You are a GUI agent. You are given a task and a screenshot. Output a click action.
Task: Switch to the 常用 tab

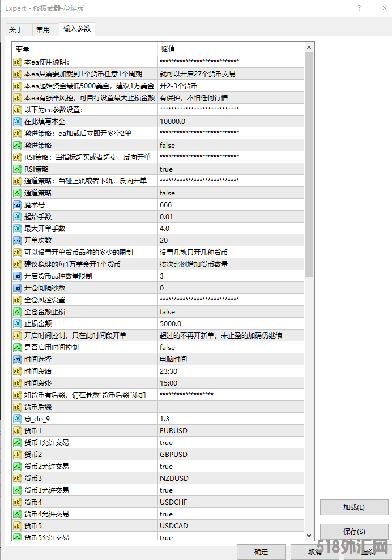[43, 29]
